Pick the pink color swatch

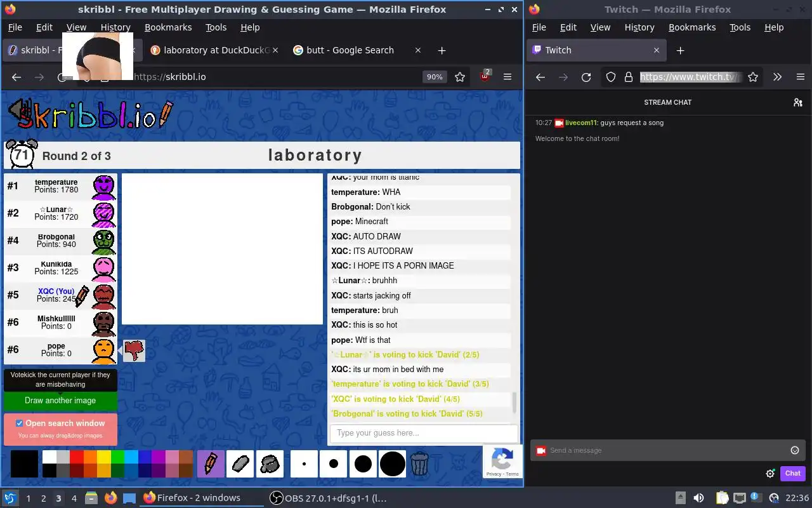172,457
